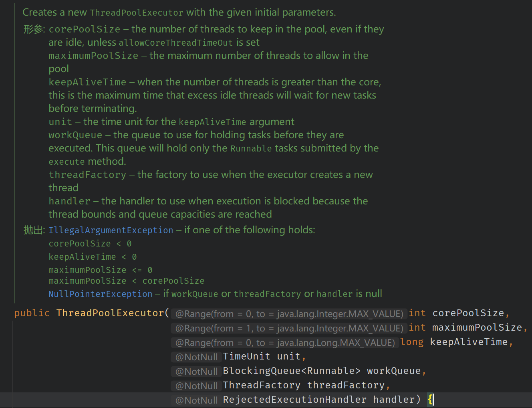
Task: Click the 'threadFactory' parameter name in the docs list
Action: 87,175
